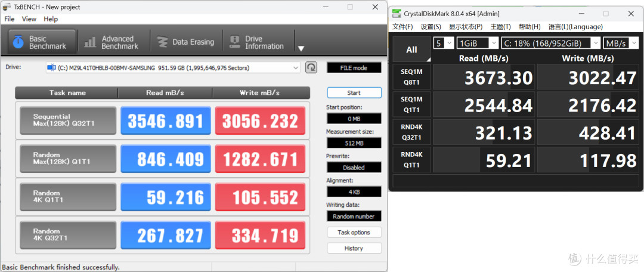The image size is (644, 272).
Task: Open the 主题(T) menu
Action: click(x=501, y=27)
